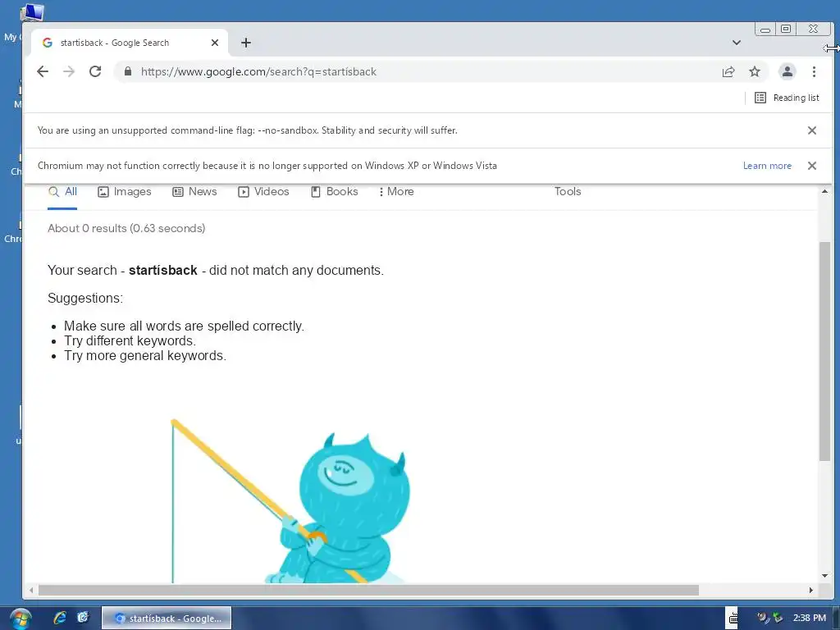Viewport: 840px width, 630px height.
Task: Click the startisback Google Search tab title
Action: pyautogui.click(x=114, y=43)
